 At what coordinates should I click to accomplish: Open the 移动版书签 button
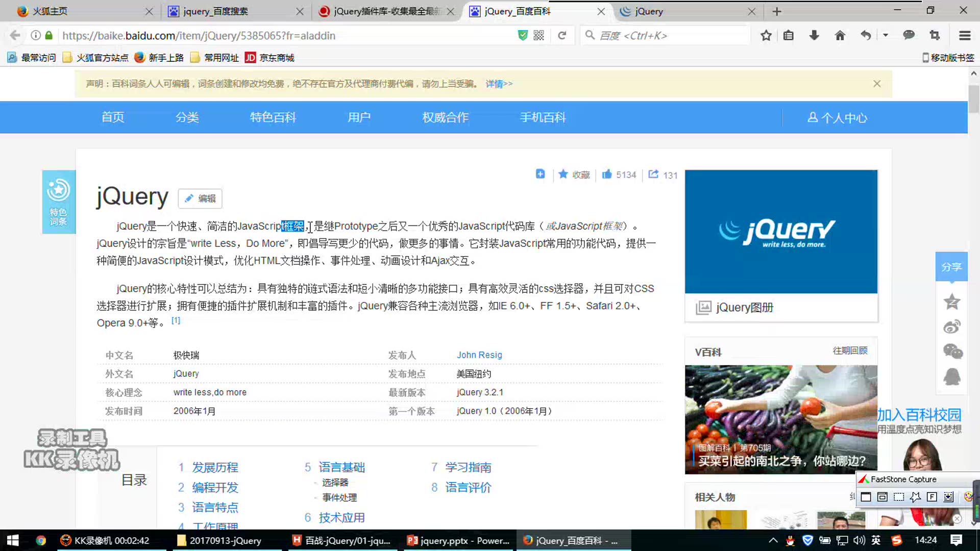coord(948,58)
